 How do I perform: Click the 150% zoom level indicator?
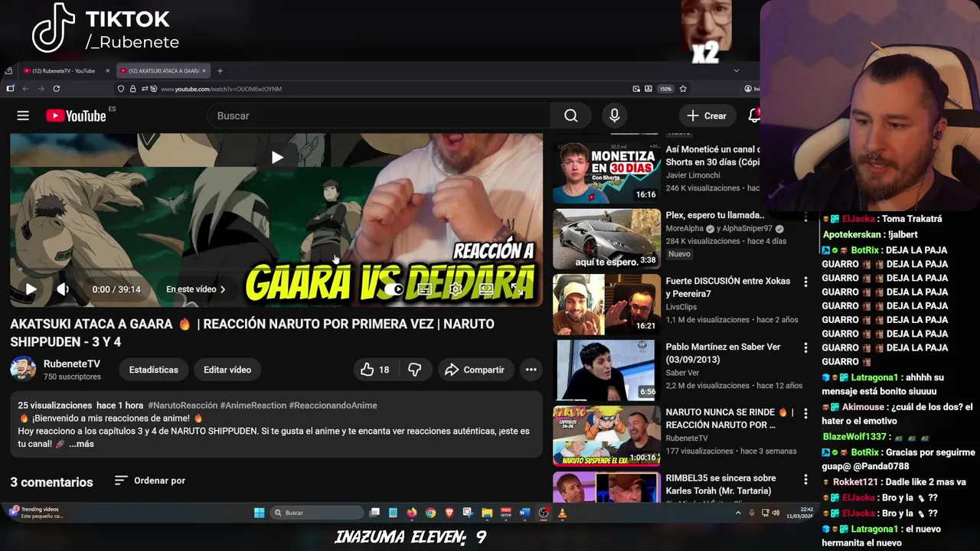(666, 89)
